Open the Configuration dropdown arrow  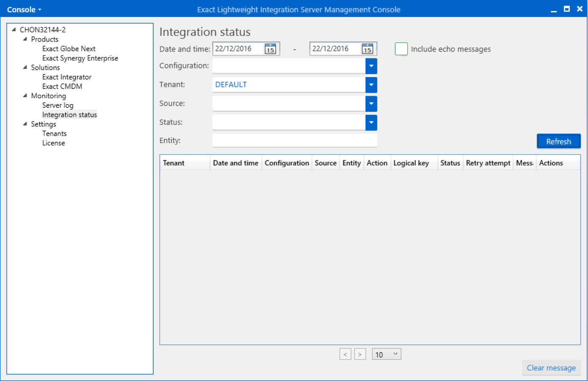coord(371,66)
